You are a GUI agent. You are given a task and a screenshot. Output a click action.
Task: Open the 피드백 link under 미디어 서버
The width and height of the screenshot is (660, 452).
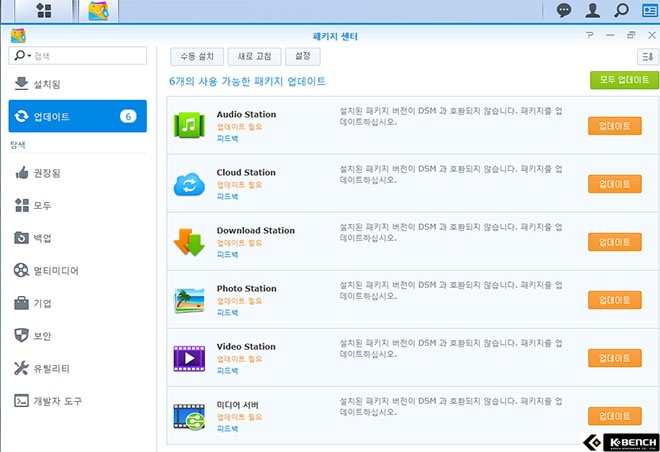tap(227, 428)
